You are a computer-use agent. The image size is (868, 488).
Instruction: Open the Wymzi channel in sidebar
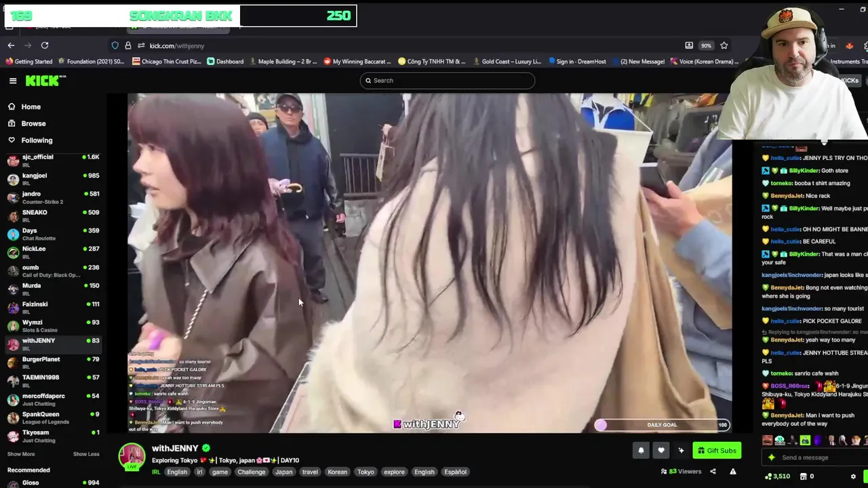point(53,325)
